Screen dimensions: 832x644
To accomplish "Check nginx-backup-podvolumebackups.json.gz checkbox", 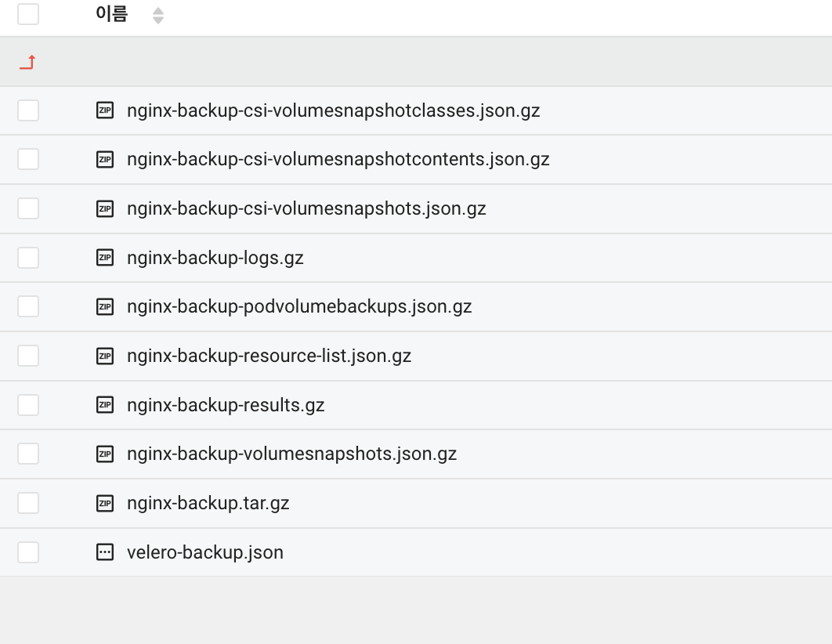I will click(28, 306).
